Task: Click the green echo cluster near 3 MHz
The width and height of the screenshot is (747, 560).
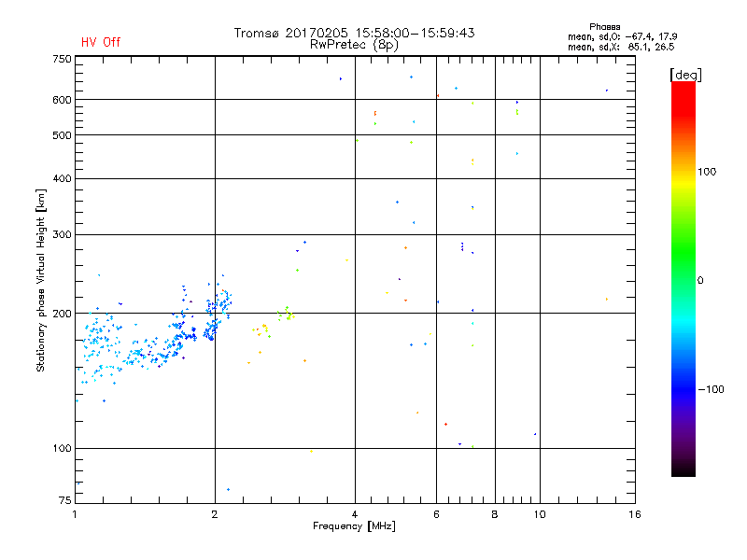Action: pos(286,314)
